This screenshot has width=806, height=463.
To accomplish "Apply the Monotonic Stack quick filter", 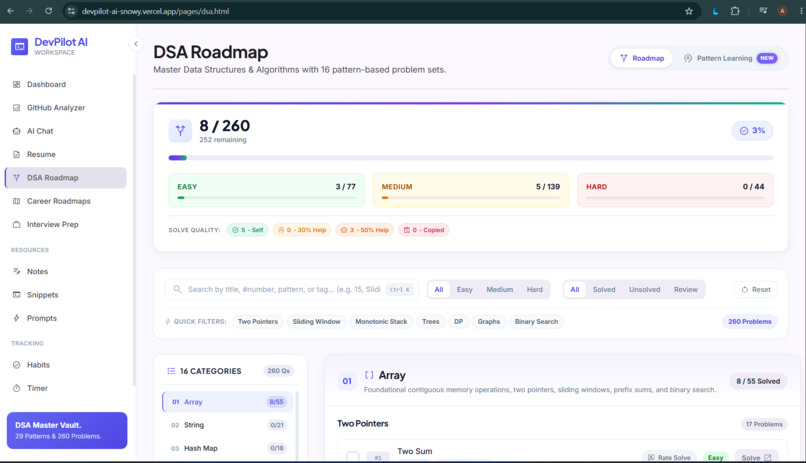I will tap(381, 322).
